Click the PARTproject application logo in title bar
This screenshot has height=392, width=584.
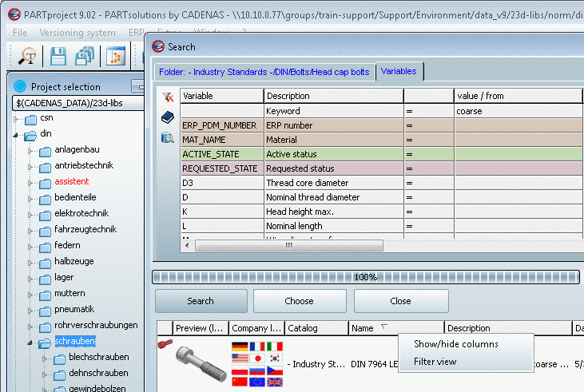point(14,14)
